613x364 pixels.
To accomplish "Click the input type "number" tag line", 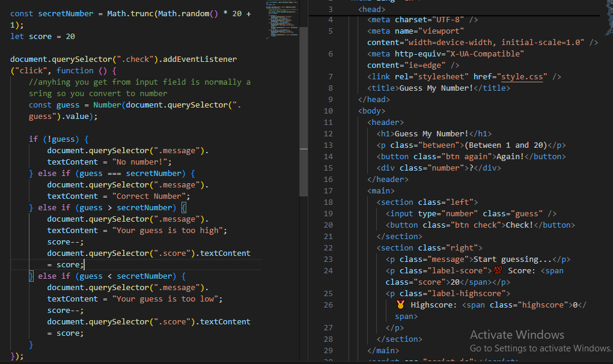I will point(471,214).
